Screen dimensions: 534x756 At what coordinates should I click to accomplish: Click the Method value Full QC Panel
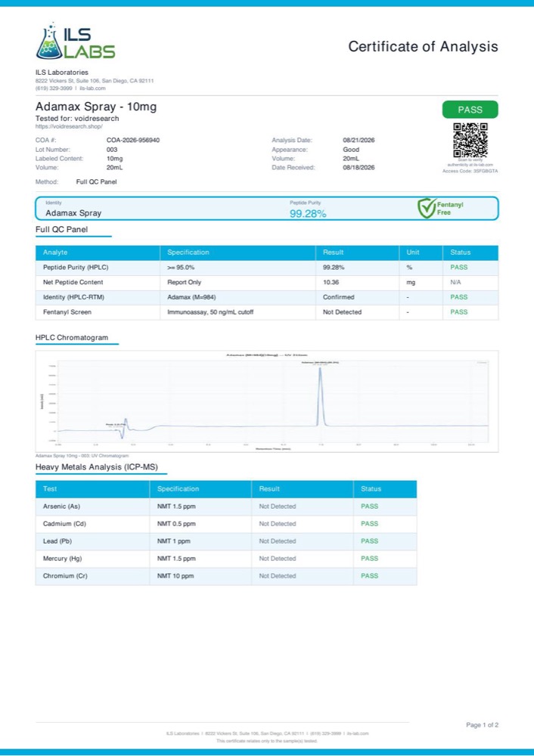tap(97, 181)
